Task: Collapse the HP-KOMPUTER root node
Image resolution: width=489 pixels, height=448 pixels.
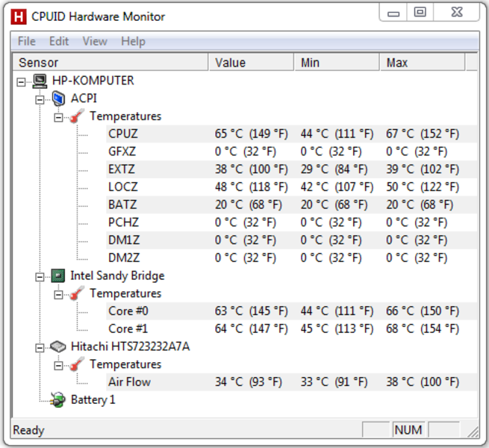Action: click(21, 82)
